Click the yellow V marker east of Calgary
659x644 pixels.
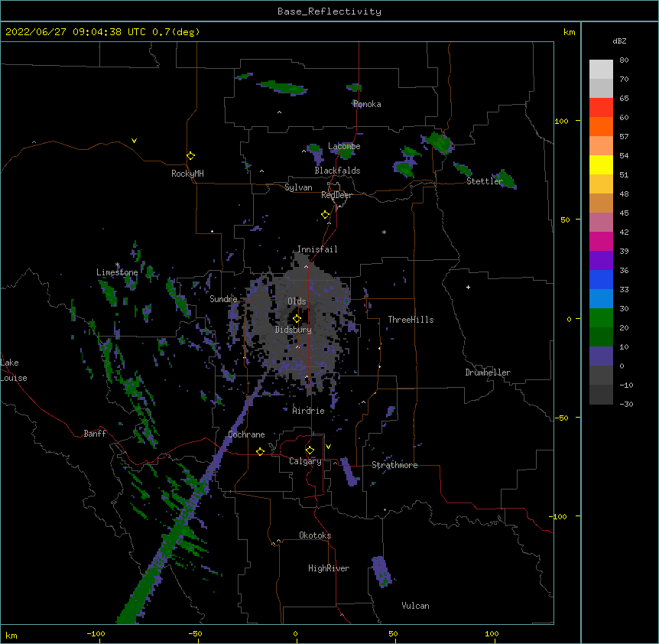click(x=328, y=447)
